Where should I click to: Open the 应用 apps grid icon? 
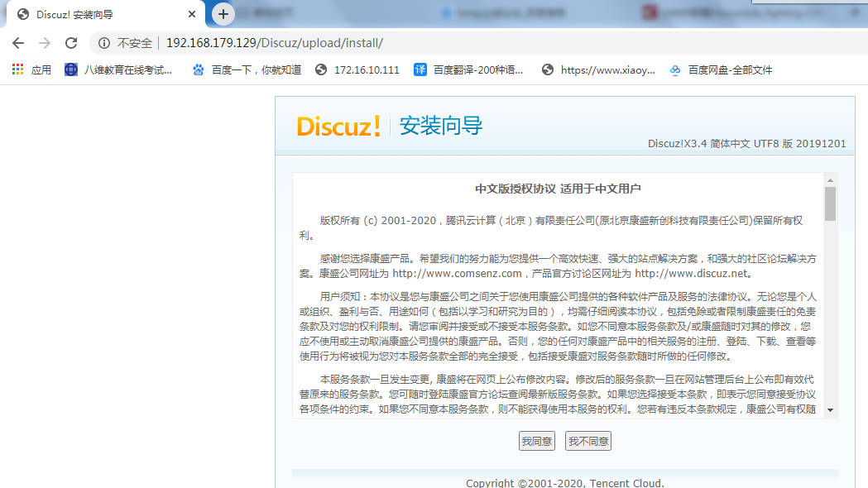pos(17,69)
